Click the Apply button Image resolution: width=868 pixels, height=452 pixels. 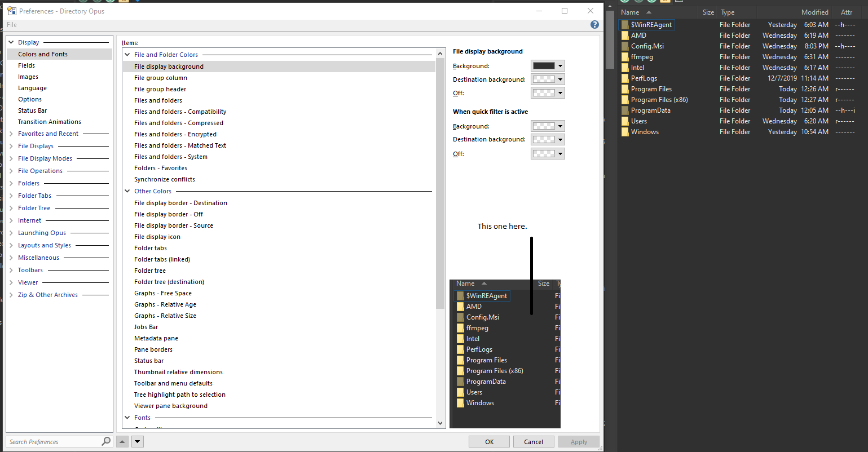tap(579, 442)
